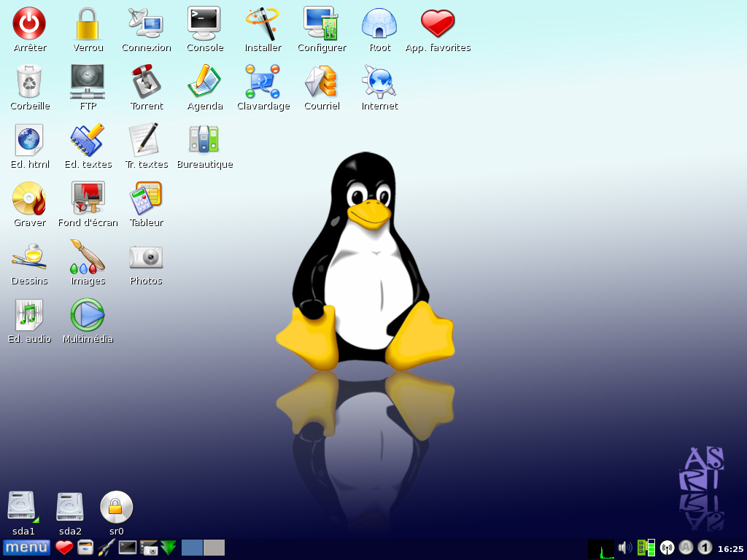Open the sda2 drive icon
This screenshot has height=560, width=747.
(69, 507)
